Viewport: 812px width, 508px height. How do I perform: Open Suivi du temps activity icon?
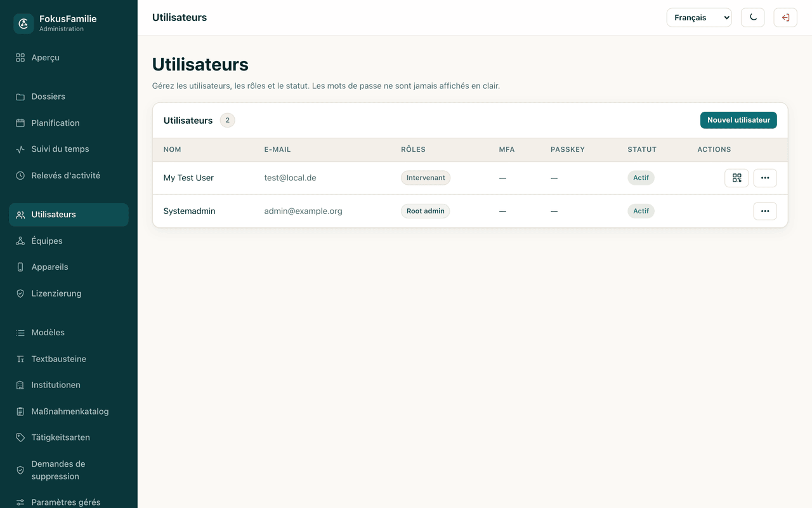tap(20, 149)
